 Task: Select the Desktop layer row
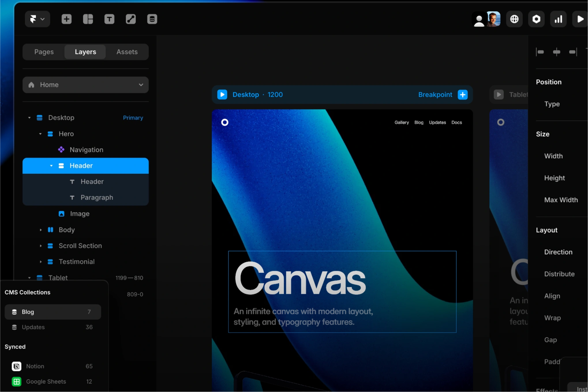85,118
